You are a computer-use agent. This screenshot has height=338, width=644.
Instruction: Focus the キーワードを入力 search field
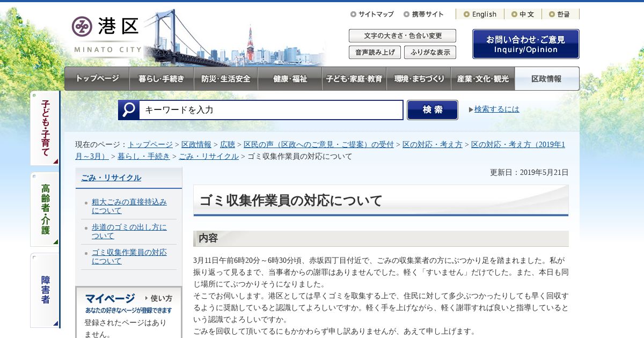point(271,110)
